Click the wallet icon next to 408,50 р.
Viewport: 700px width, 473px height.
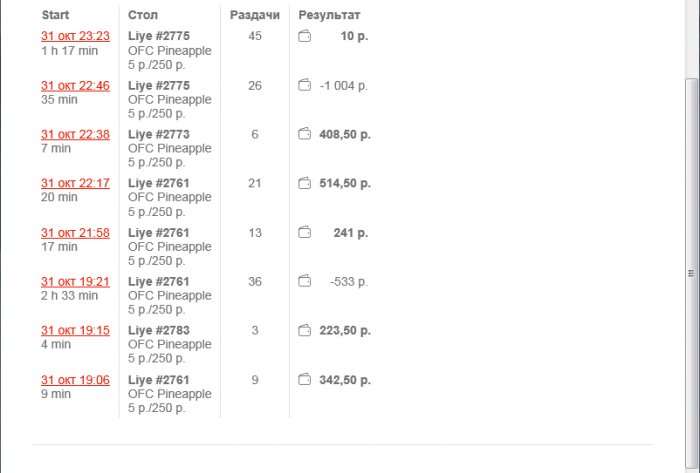[305, 134]
